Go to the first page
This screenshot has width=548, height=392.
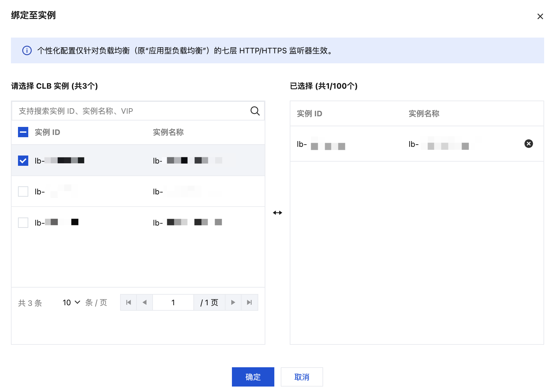click(128, 302)
